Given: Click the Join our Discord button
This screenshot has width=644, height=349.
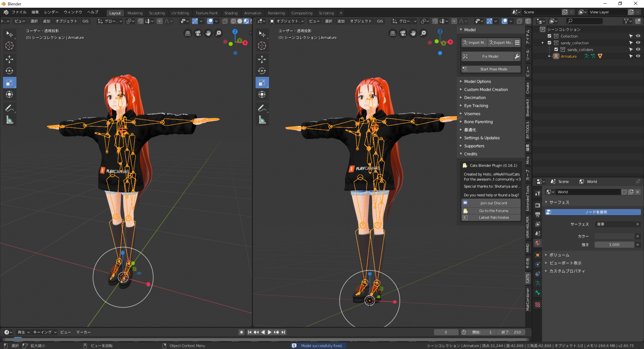Looking at the screenshot, I should [x=491, y=203].
